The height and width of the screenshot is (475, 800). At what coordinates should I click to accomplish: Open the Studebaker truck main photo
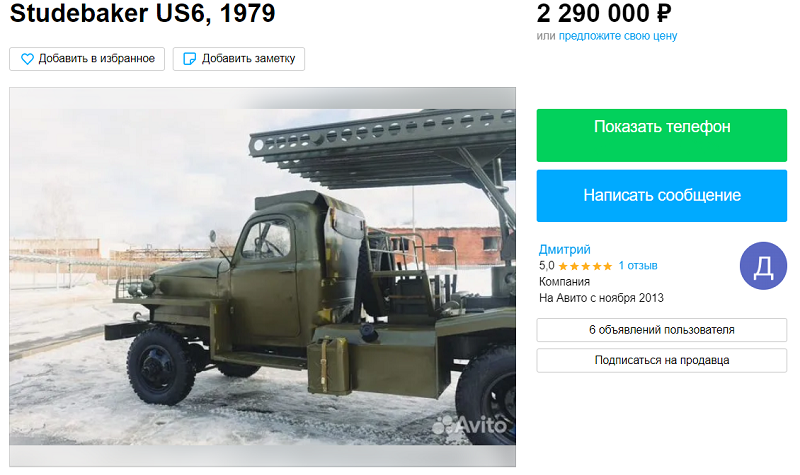tap(262, 277)
